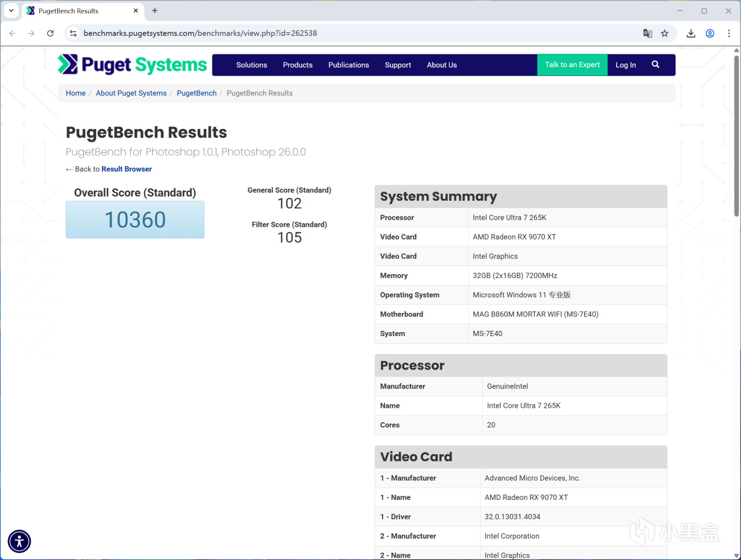Screen dimensions: 741x560
Task: Expand the tab search dropdown arrow
Action: click(11, 10)
